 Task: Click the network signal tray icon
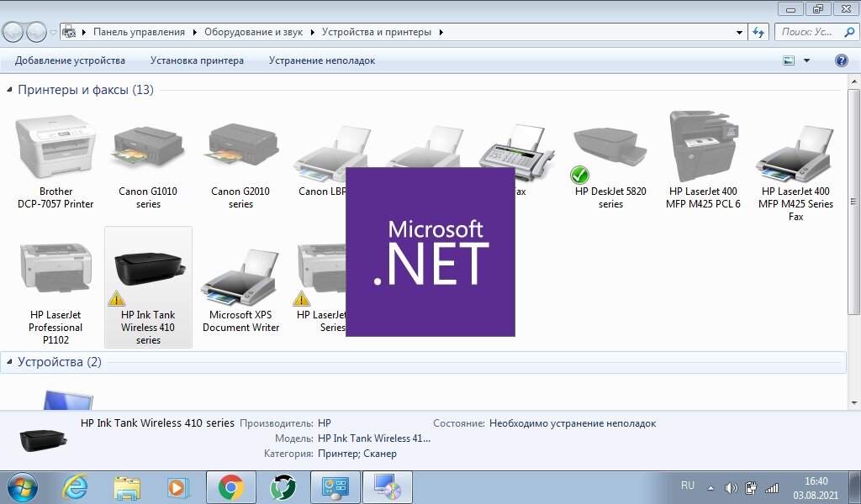pos(772,487)
